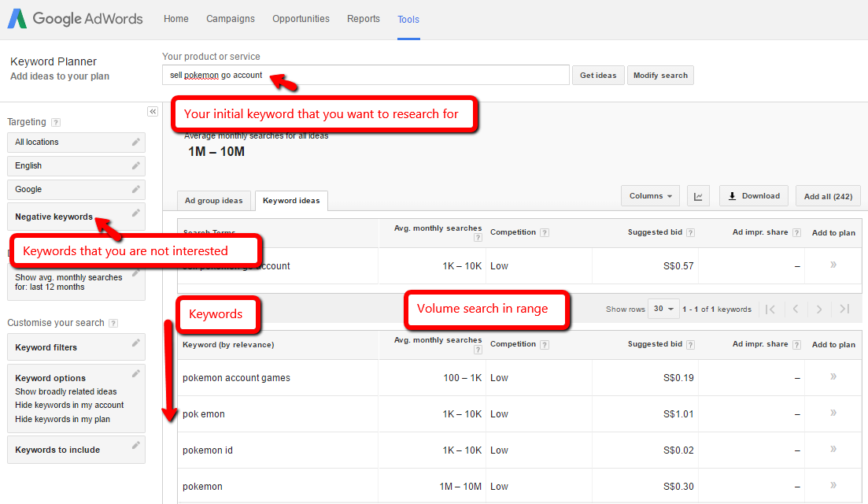Image resolution: width=868 pixels, height=504 pixels.
Task: Open Show rows 30 dropdown
Action: coord(663,309)
